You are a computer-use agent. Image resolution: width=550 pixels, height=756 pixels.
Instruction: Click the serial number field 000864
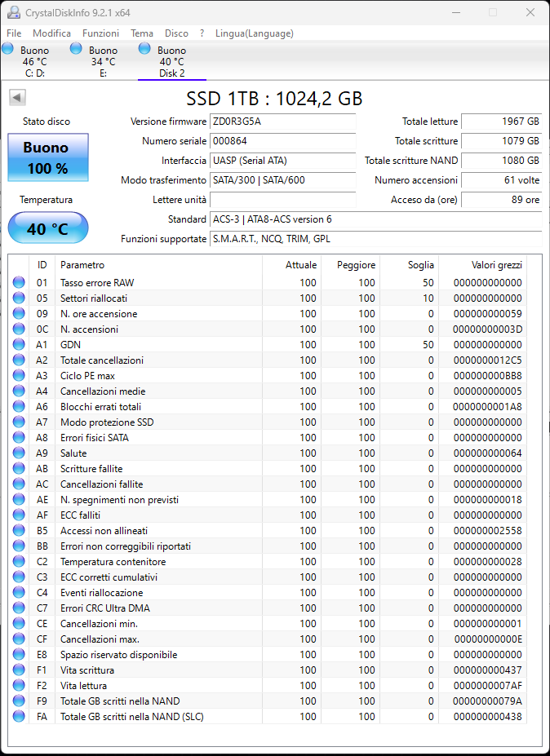[282, 141]
